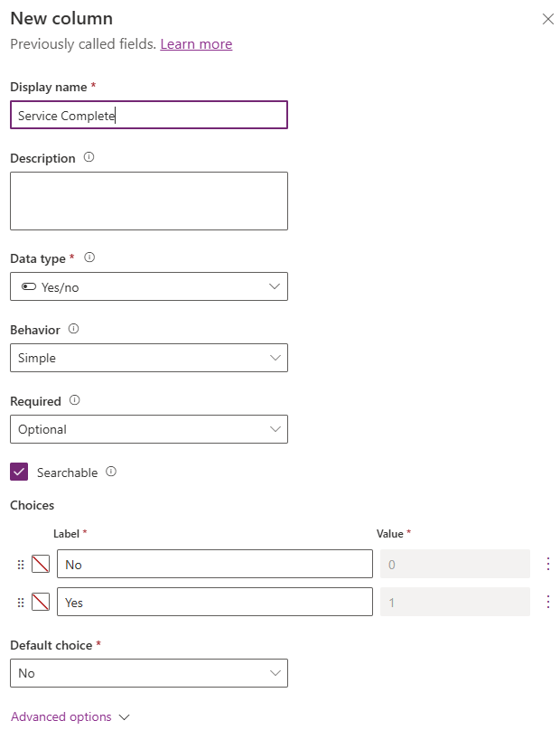The image size is (560, 730).
Task: Select the Display name input field
Action: pos(149,115)
